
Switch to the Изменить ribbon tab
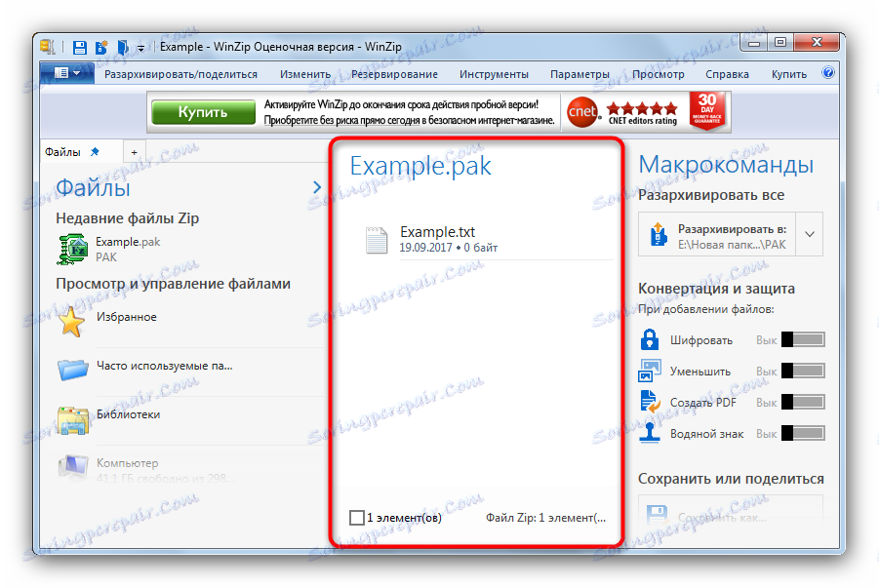coord(305,74)
